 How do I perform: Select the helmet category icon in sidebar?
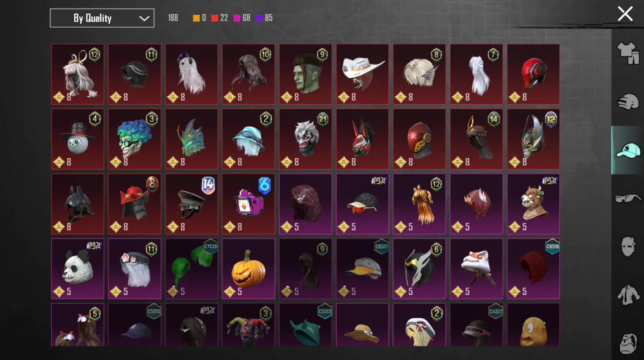(628, 102)
